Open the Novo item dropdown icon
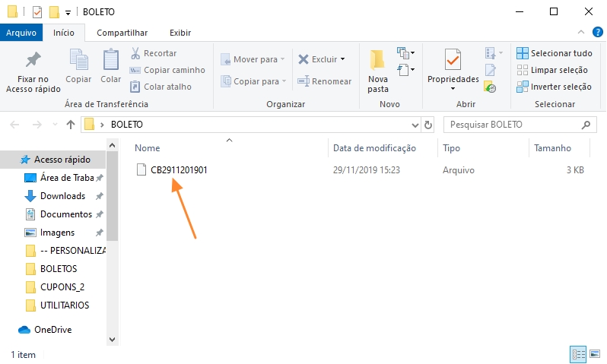Image resolution: width=607 pixels, height=364 pixels. [x=405, y=52]
